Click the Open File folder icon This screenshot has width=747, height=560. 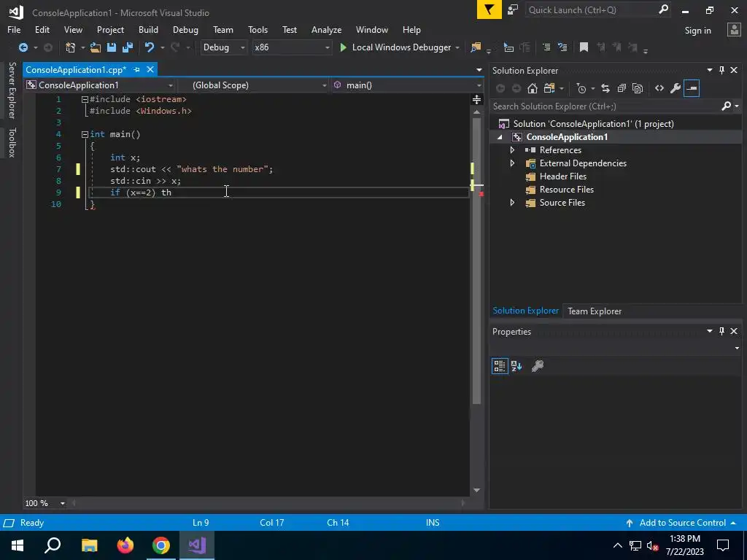click(x=96, y=47)
